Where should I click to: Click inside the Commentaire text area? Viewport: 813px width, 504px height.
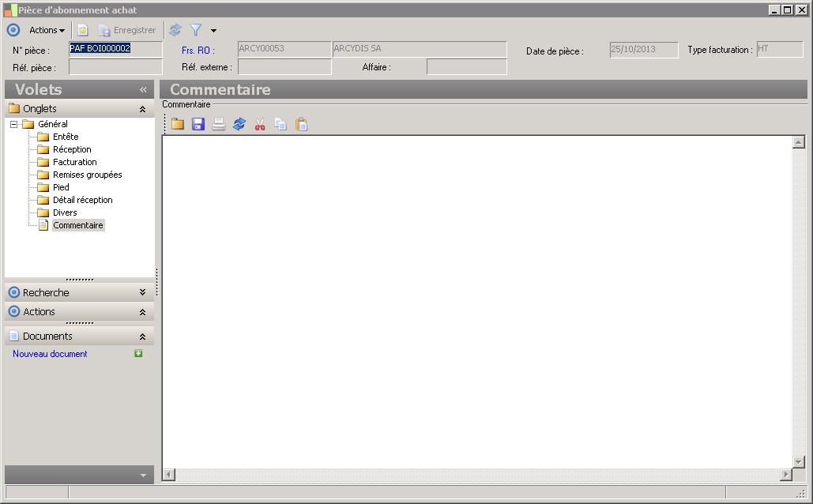pyautogui.click(x=474, y=300)
